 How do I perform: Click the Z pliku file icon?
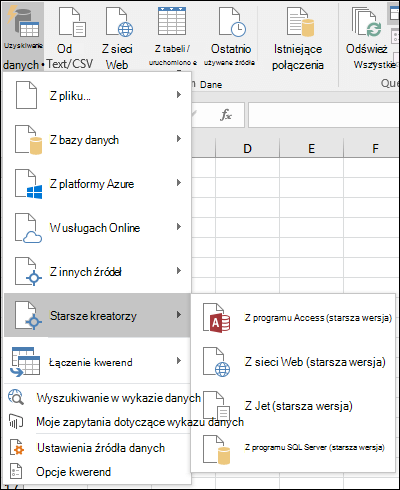click(26, 95)
